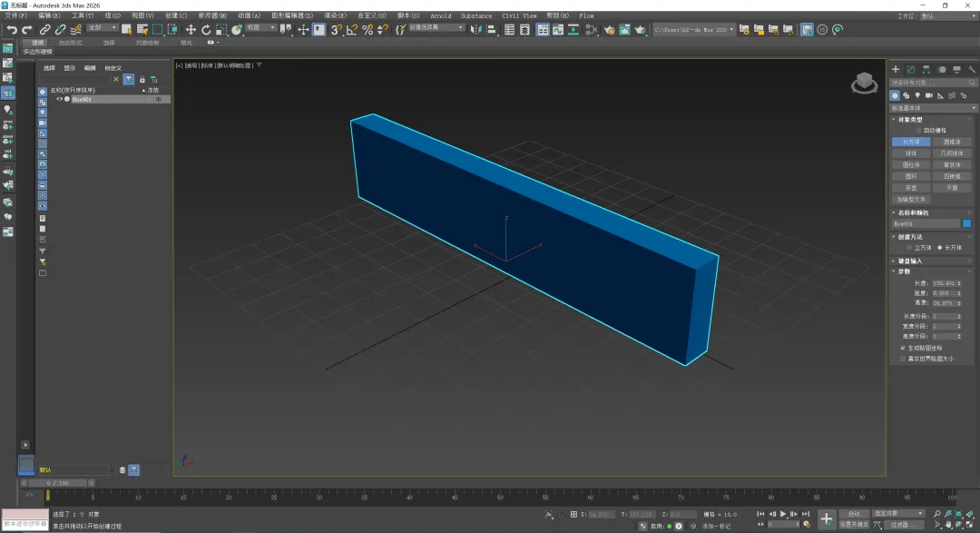Click the Render Production teapot icon
Viewport: 980px width, 533px height.
point(640,29)
